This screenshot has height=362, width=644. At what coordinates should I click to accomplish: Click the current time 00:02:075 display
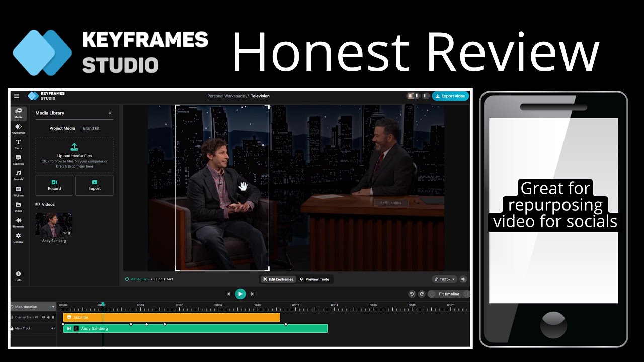click(x=139, y=279)
